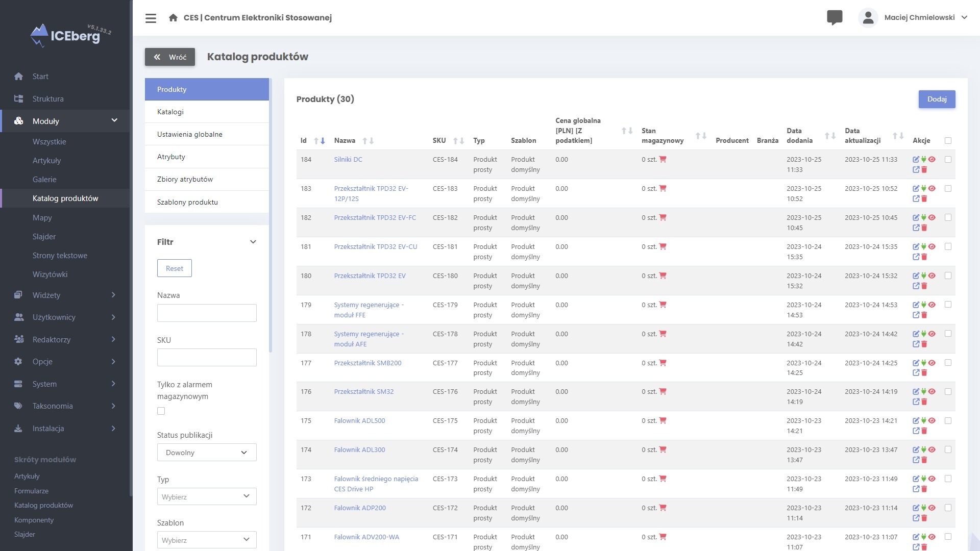The height and width of the screenshot is (551, 980).
Task: Select checkbox for product CES-182
Action: [948, 218]
